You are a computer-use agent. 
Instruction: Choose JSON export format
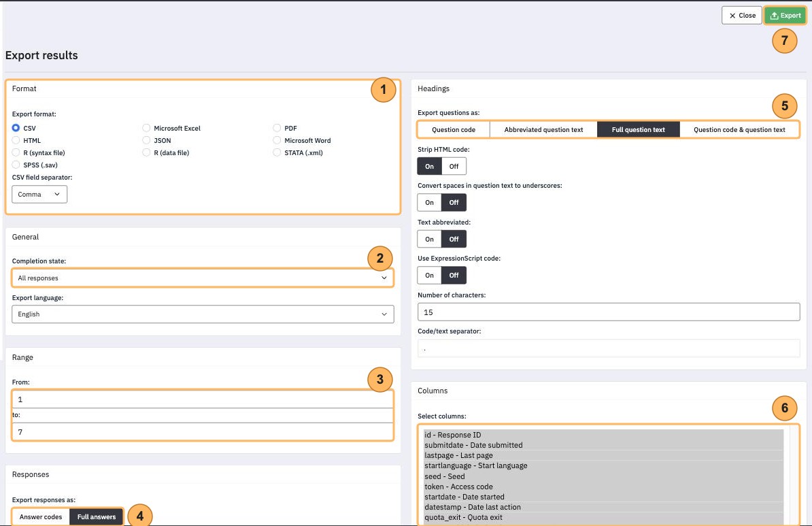(146, 140)
